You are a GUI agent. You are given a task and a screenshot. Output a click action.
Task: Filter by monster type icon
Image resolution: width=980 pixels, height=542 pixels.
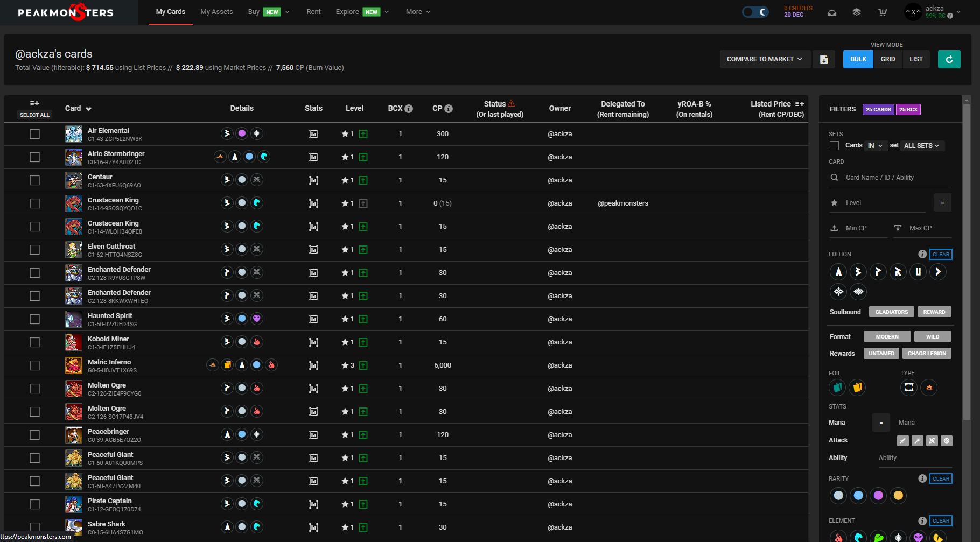coord(909,387)
